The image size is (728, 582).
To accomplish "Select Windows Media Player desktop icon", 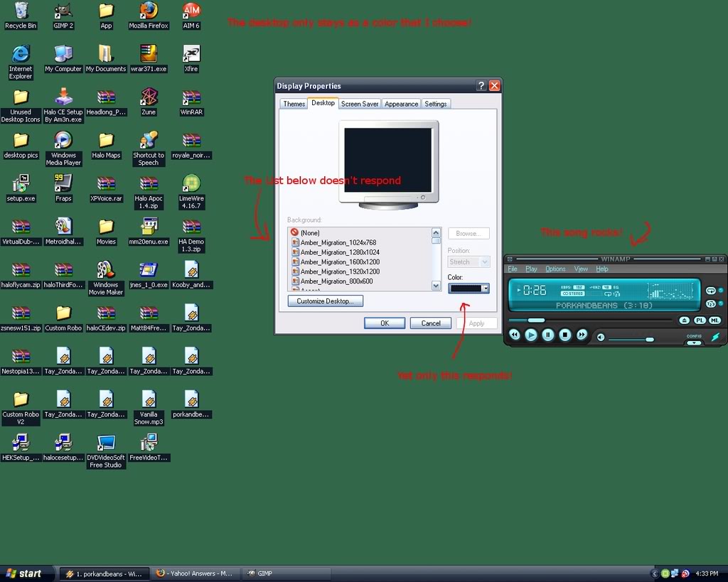I will point(63,149).
